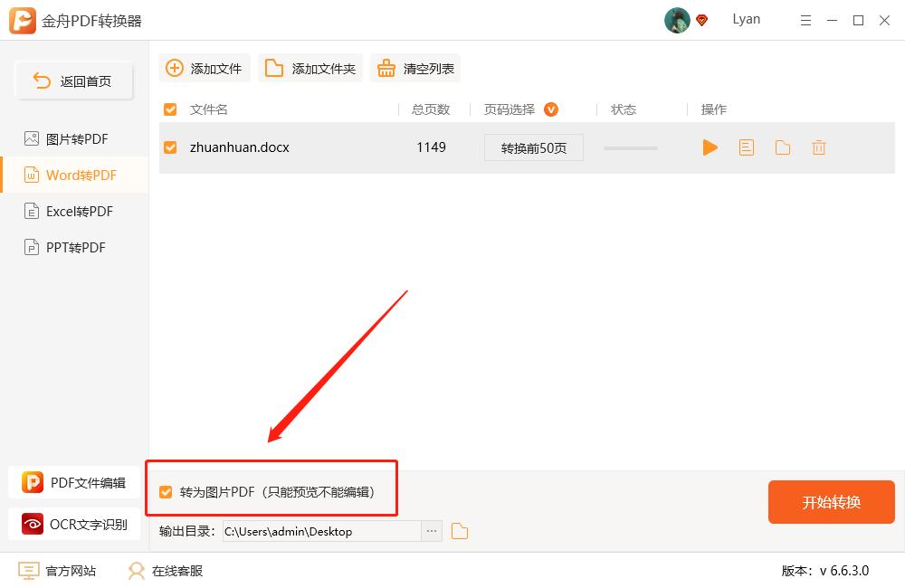Viewport: 905px width, 588px height.
Task: Open the file preview icon for zhuanhuan.docx
Action: pos(747,147)
